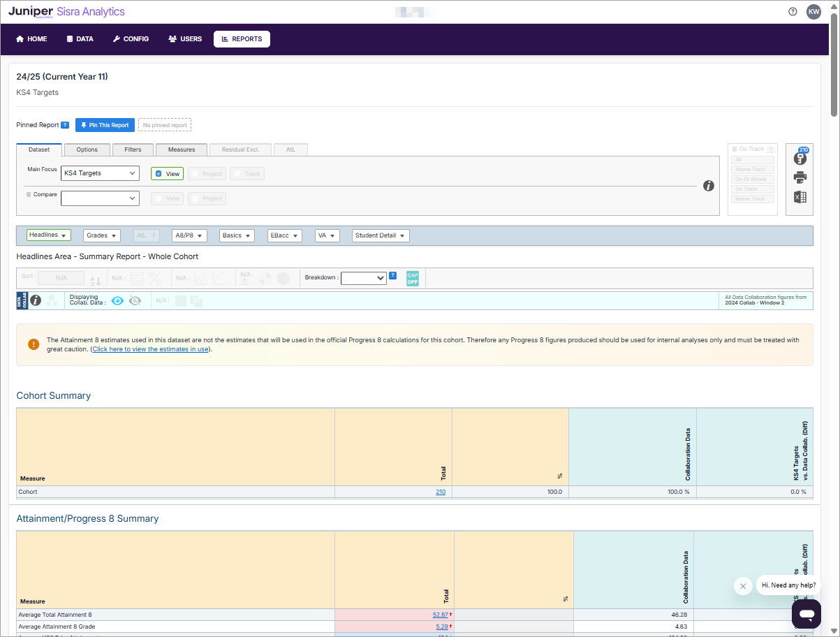Screen dimensions: 840x637
Task: Follow the link to view estimates in use
Action: tap(150, 349)
